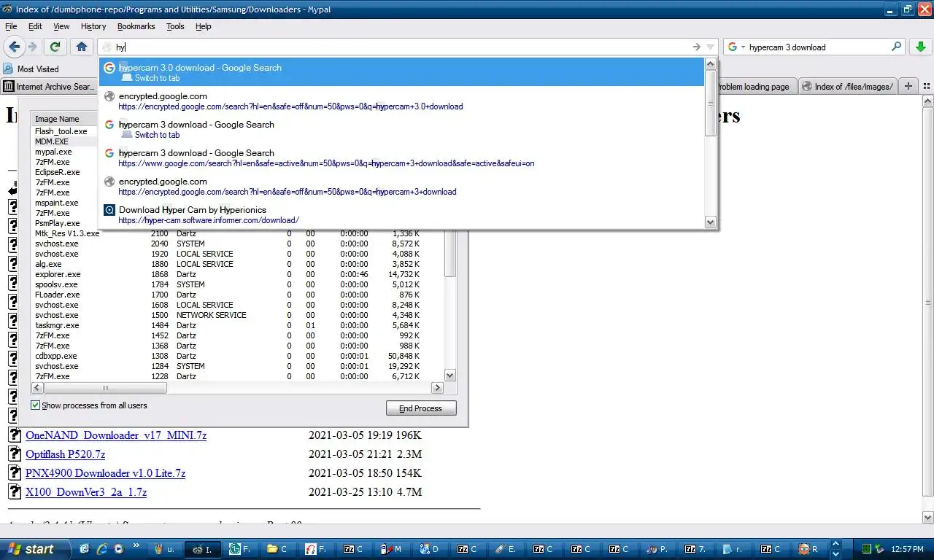Click Show Desktop icon in Quick Launch
934x560 pixels.
click(85, 549)
